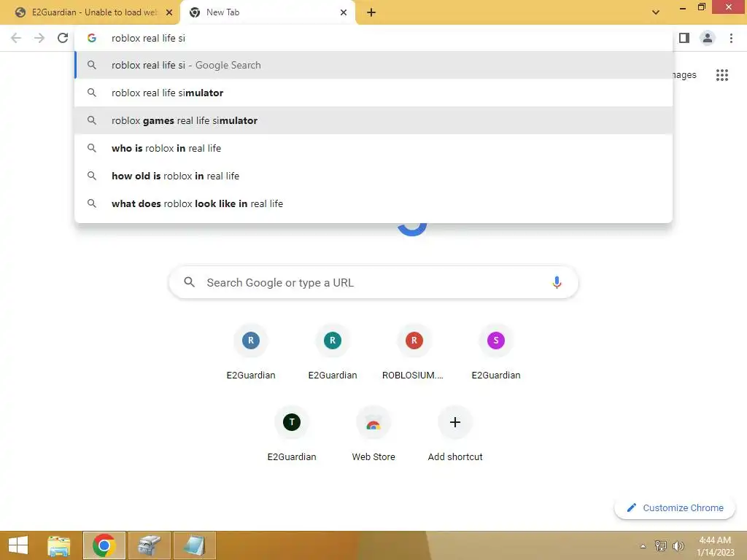Pick suggestion 'roblox games real life simulator'
The width and height of the screenshot is (747, 560).
click(x=373, y=120)
